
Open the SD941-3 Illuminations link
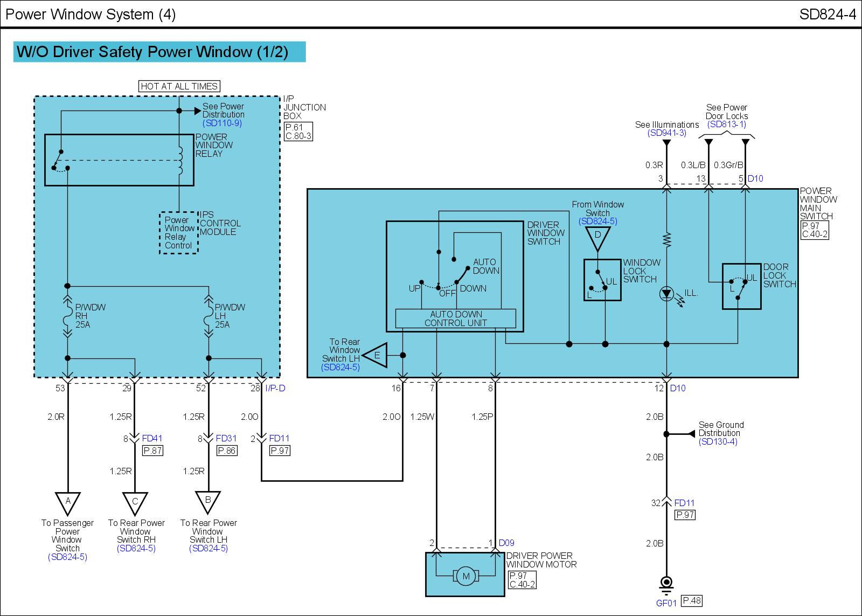pos(666,133)
